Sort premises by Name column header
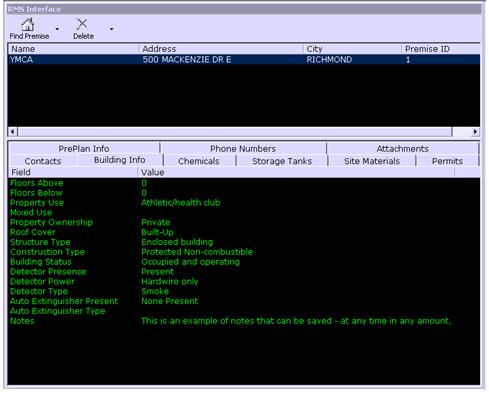Screen dimensions: 489x393 [x=73, y=49]
